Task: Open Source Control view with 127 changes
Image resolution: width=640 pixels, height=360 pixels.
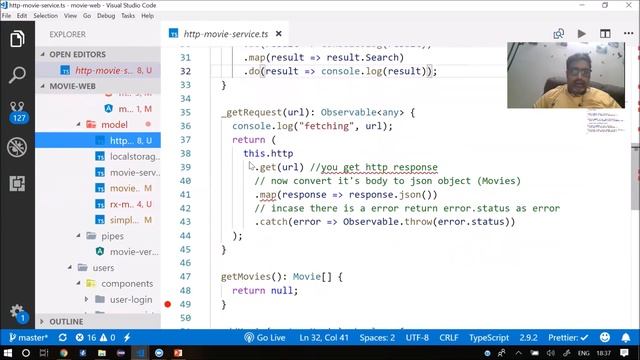Action: click(x=18, y=112)
